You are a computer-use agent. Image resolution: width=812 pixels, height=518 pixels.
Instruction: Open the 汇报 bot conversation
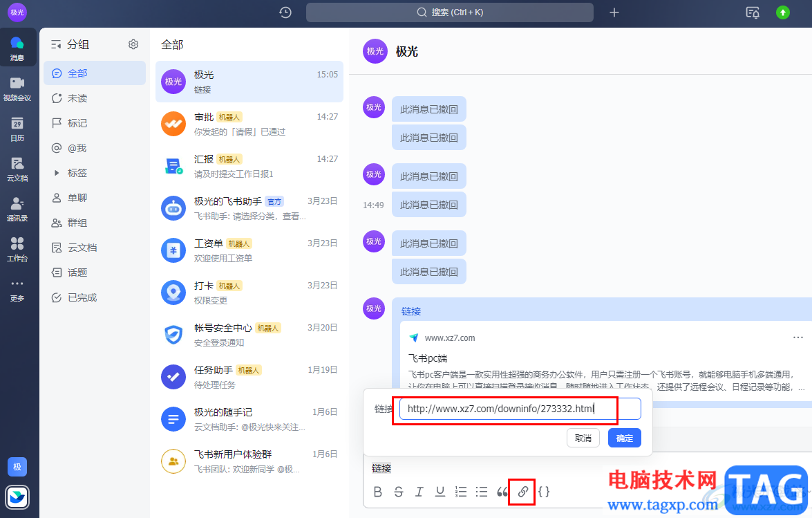[249, 166]
